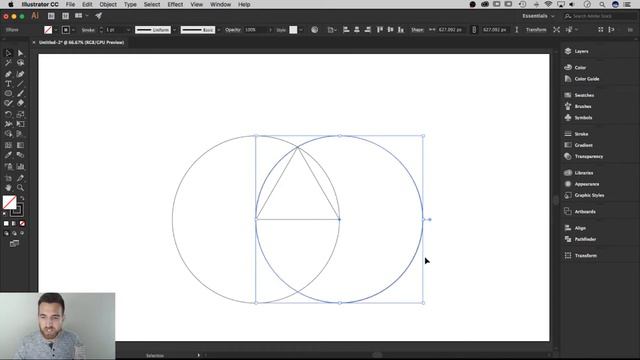Enable Draw Behind mode

click(14, 233)
